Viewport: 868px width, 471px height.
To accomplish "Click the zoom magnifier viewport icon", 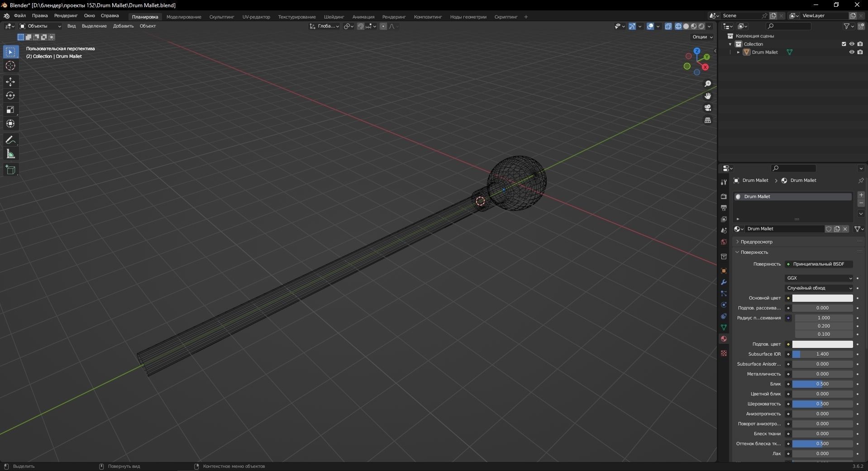I will pyautogui.click(x=708, y=84).
